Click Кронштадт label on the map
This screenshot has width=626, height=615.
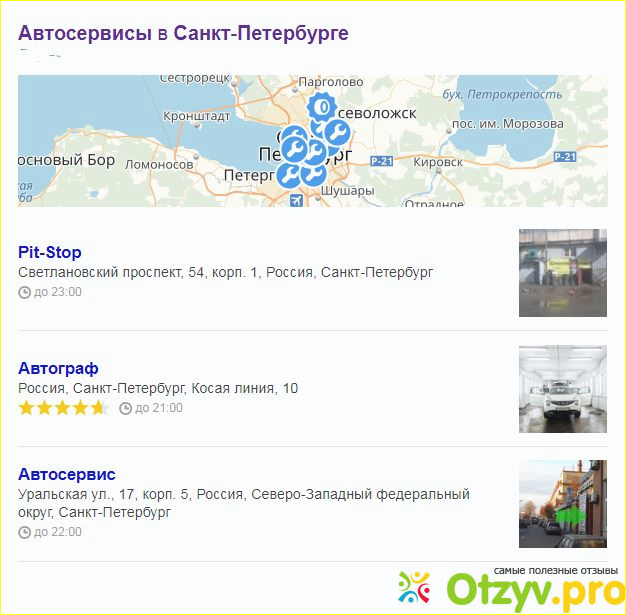click(x=196, y=116)
